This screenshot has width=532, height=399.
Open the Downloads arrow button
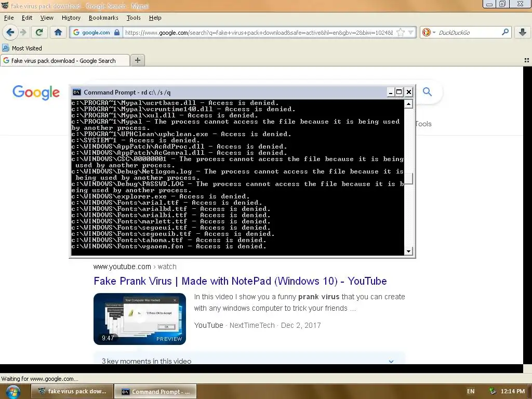pos(523,32)
